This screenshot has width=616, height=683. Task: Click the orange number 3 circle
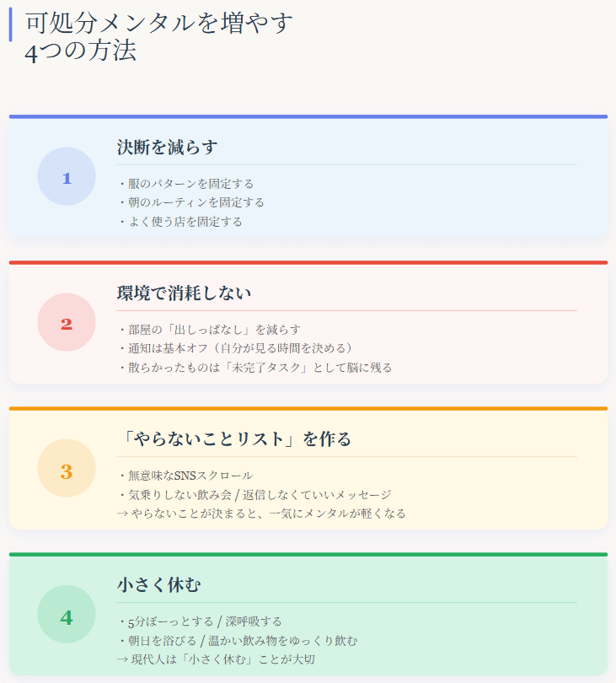pos(67,469)
